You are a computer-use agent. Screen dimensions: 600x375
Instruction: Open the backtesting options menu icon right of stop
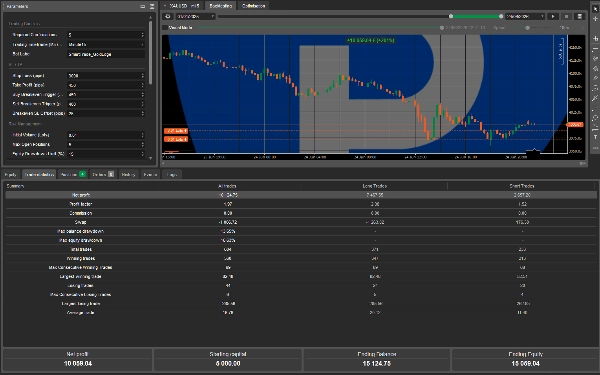point(580,16)
